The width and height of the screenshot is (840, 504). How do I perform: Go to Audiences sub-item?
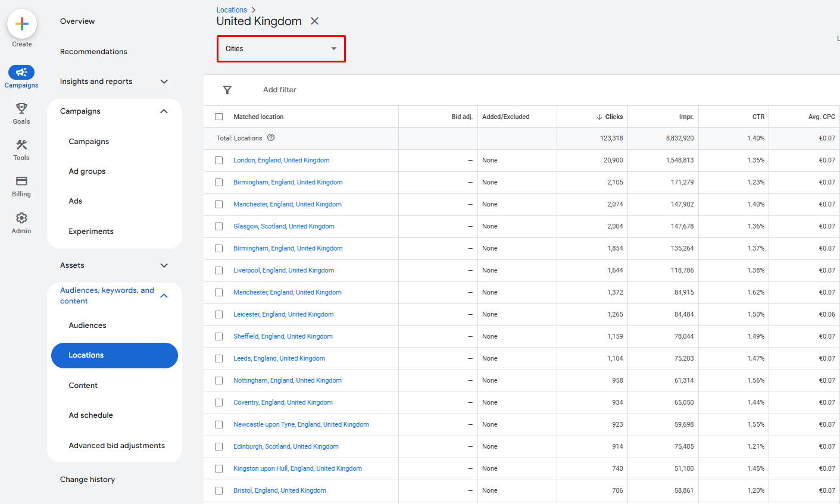[88, 325]
